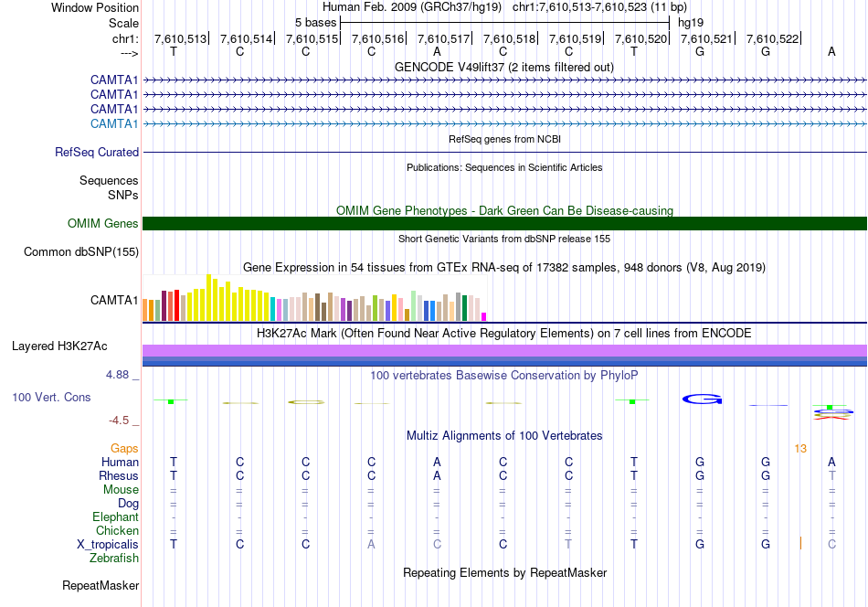Click CAMTA1 label beside the GTEx bar chart
Screen dimensions: 868x607
point(114,300)
